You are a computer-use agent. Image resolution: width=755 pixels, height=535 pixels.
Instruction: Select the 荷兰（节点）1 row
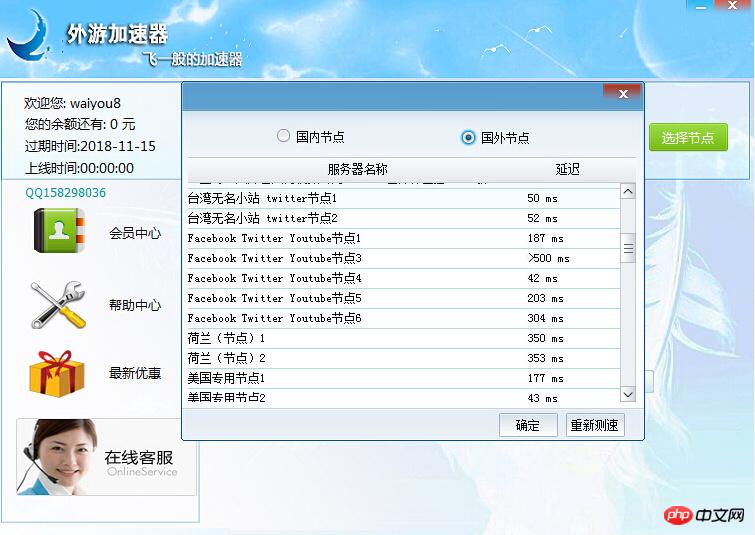point(404,339)
